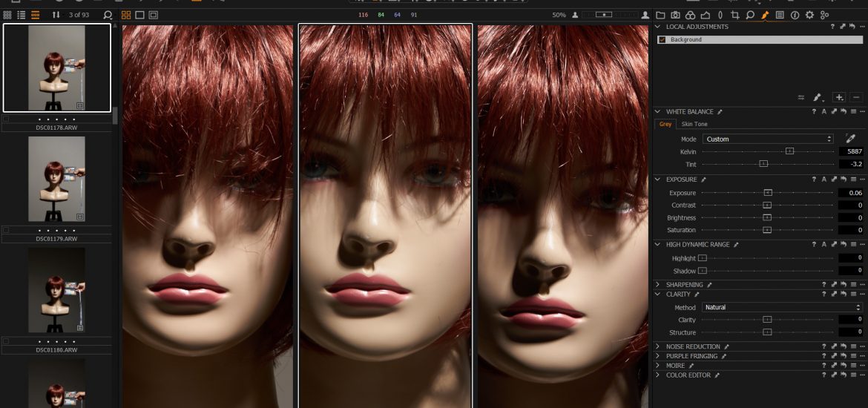Screen dimensions: 868x408
Task: Select the DSC01180.ARW thumbnail
Action: [56, 290]
